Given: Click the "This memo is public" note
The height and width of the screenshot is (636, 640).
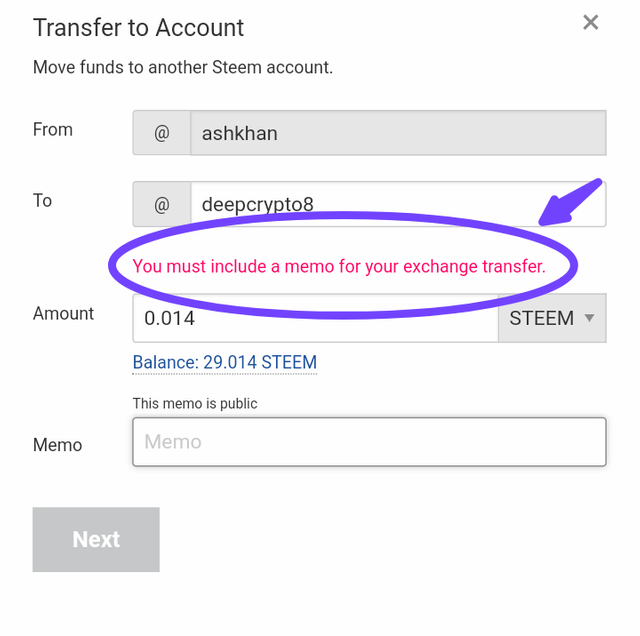Looking at the screenshot, I should click(195, 404).
